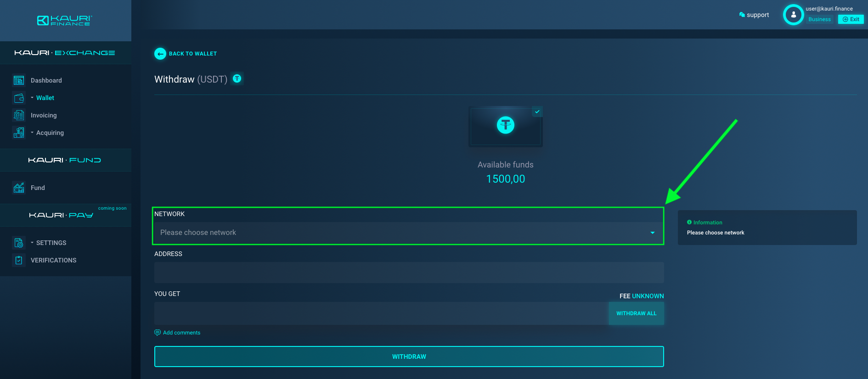Image resolution: width=868 pixels, height=379 pixels.
Task: Click the Tether icon beside Withdraw title
Action: (x=237, y=78)
